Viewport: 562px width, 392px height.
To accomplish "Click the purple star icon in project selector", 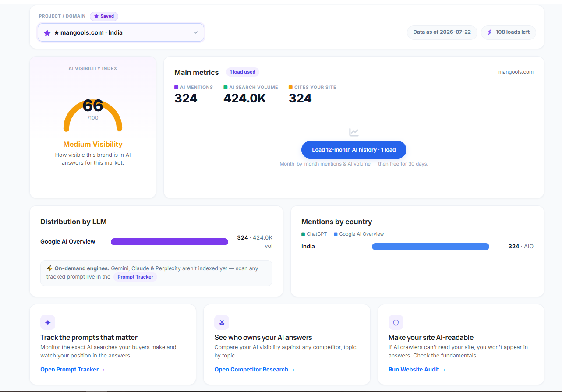I will tap(47, 33).
